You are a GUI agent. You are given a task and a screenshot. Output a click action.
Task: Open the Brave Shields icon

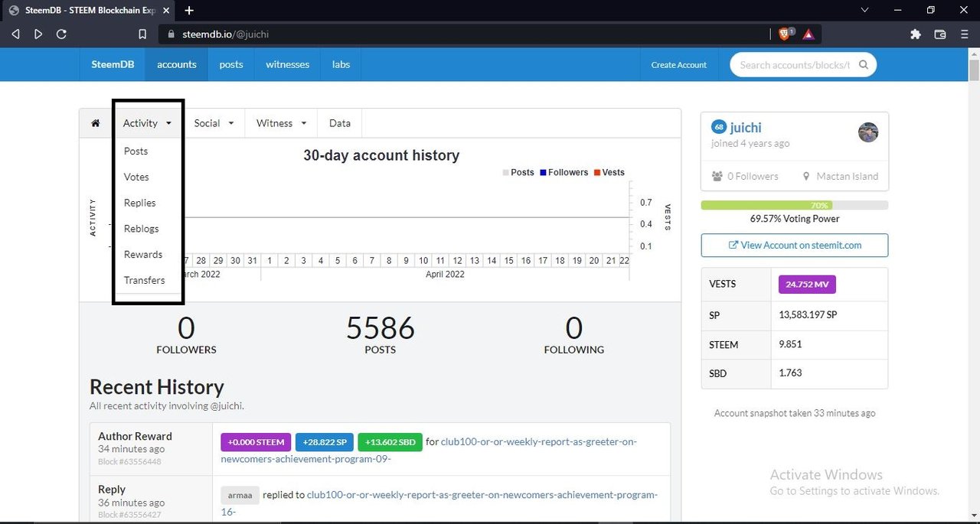(786, 34)
